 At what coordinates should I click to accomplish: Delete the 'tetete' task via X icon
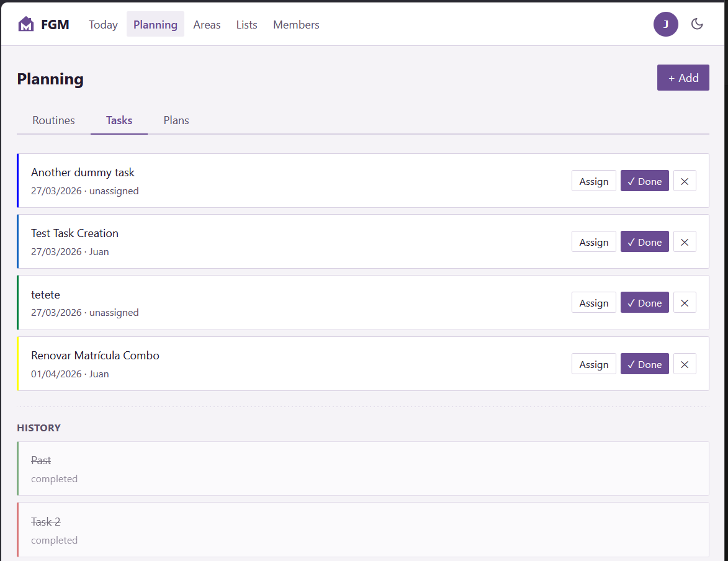[x=685, y=303]
